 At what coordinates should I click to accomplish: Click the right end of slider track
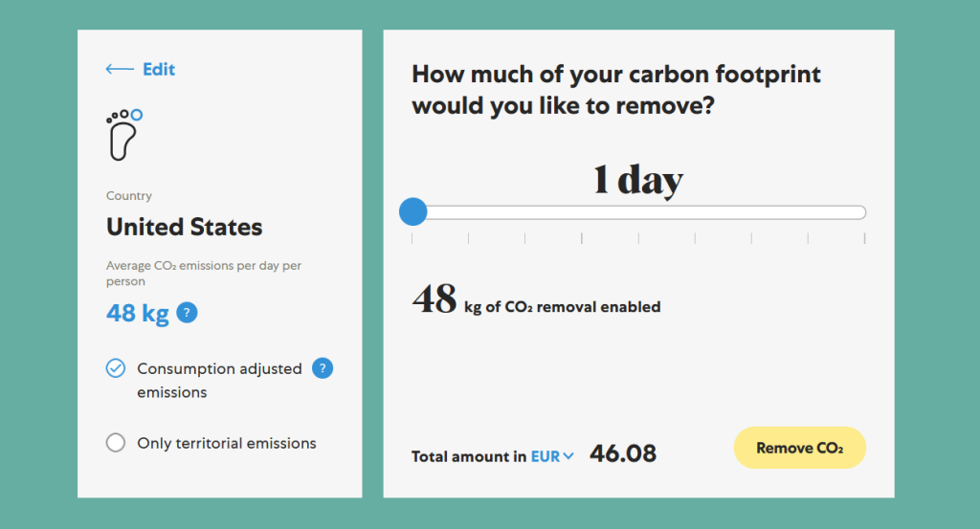pos(860,213)
